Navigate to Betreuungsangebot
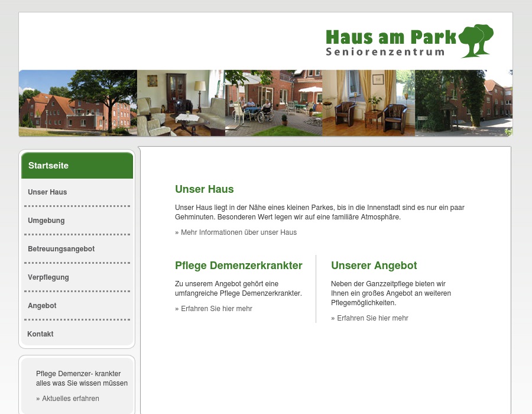 tap(61, 248)
